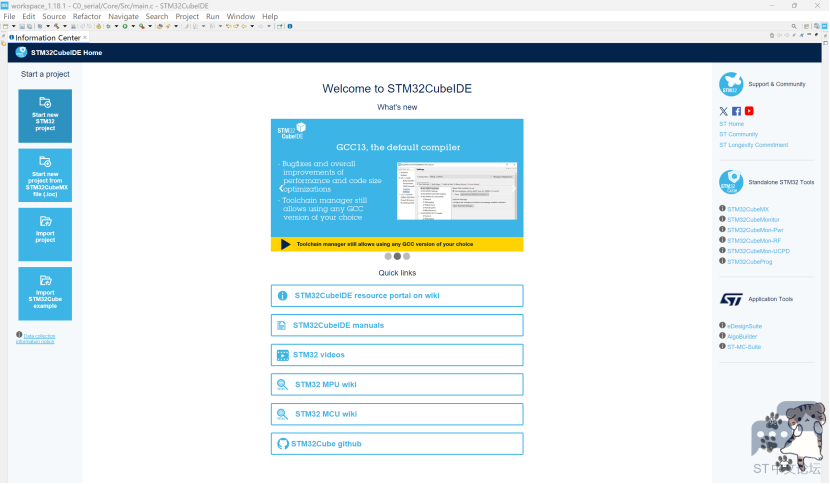The height and width of the screenshot is (484, 830).
Task: Open the Navigate menu
Action: (123, 16)
